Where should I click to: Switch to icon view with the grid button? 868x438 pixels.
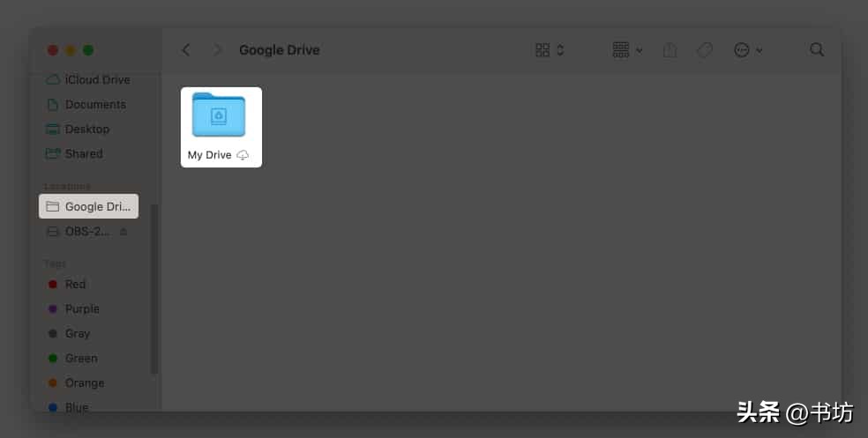[x=542, y=49]
